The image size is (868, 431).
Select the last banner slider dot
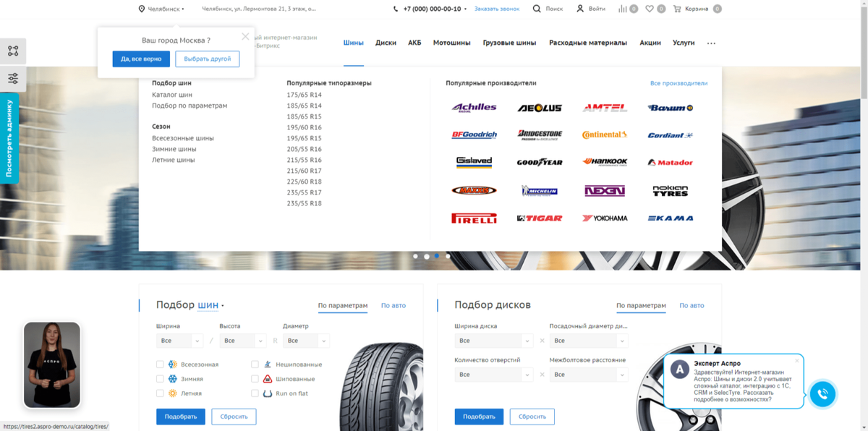pos(448,256)
